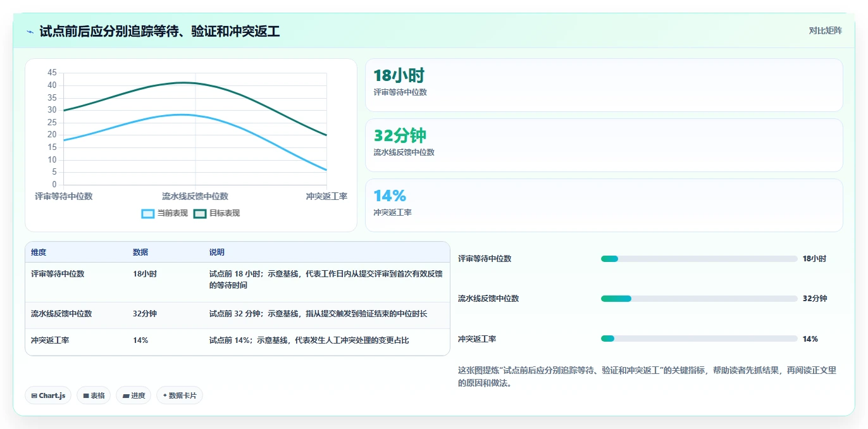The image size is (868, 429).
Task: Click the icon inside the 表格 chip
Action: [85, 395]
